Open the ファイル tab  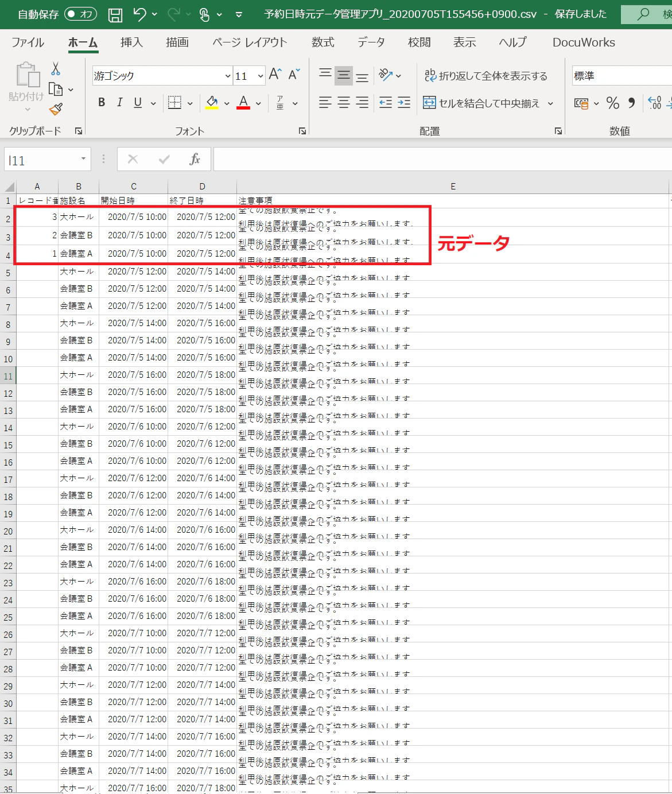(x=28, y=42)
